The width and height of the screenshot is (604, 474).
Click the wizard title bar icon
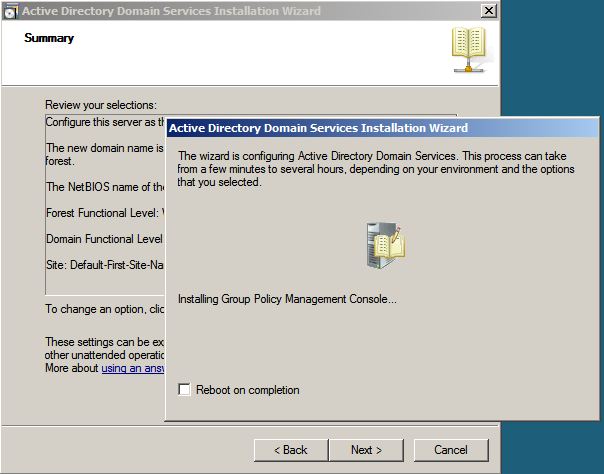click(x=10, y=11)
